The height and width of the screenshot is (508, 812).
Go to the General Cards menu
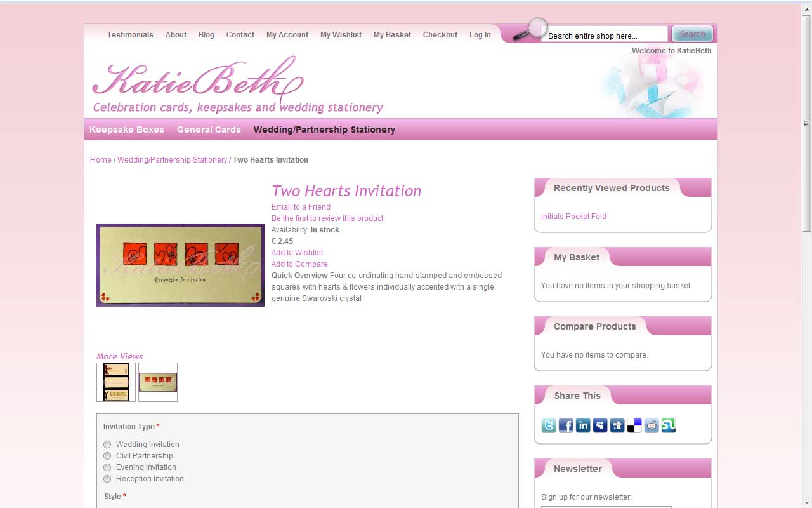[x=209, y=130]
